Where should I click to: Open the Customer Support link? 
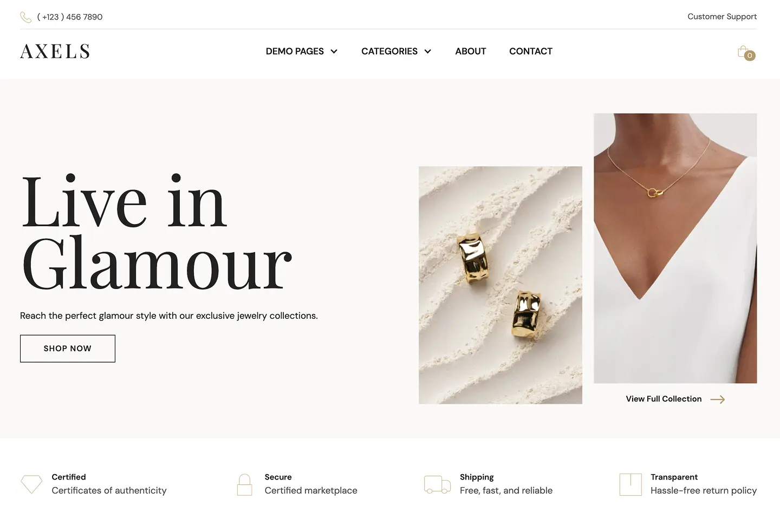[722, 17]
